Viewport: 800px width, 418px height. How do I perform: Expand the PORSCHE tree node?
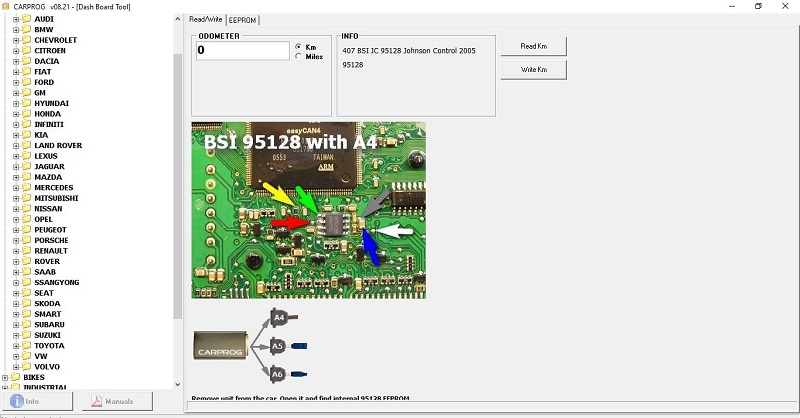pyautogui.click(x=16, y=240)
